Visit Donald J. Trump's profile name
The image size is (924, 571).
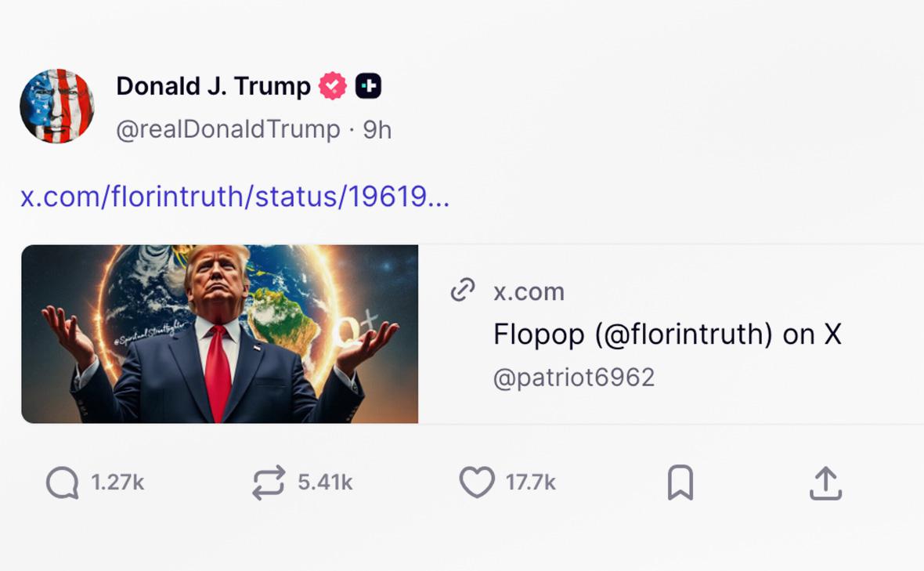212,86
